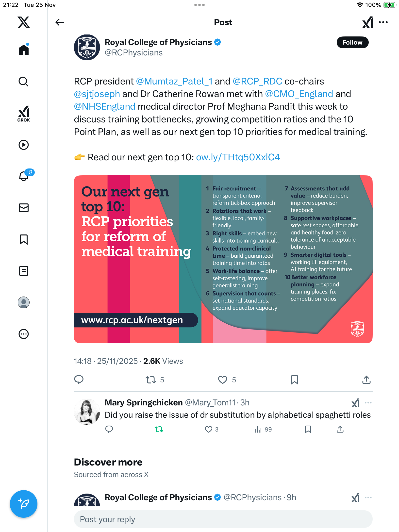This screenshot has height=532, width=399.
Task: Open the Home feed icon
Action: (x=24, y=50)
